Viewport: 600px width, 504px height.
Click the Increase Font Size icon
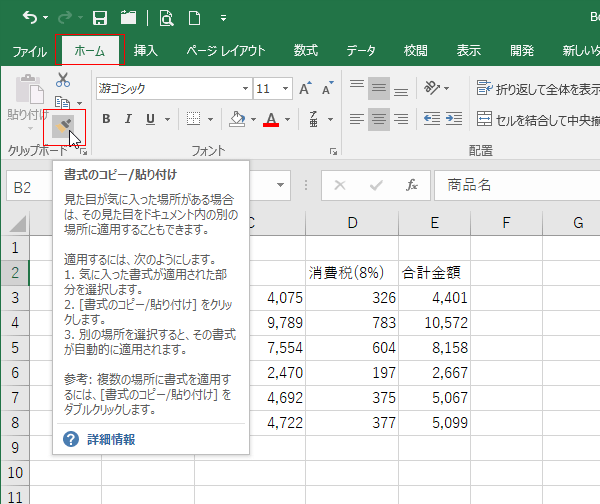coord(306,89)
